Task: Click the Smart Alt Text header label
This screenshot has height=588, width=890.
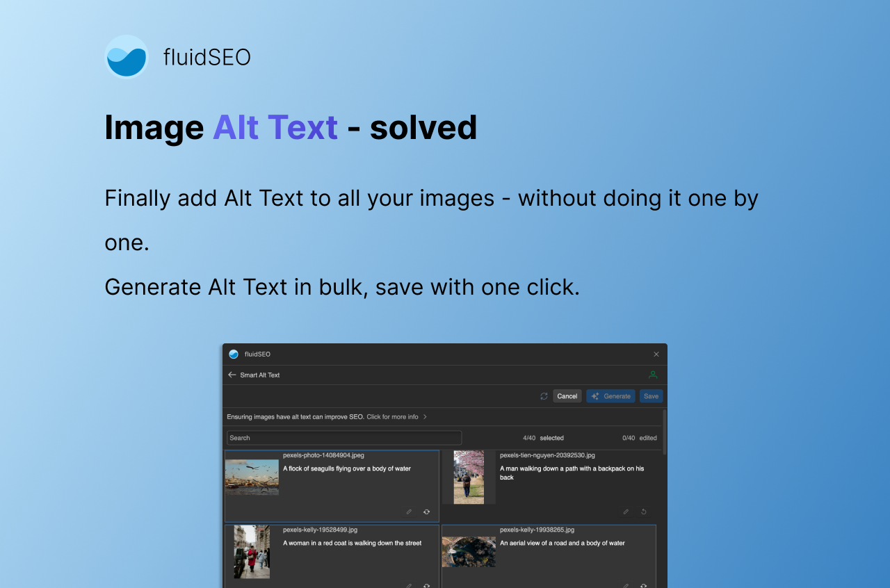Action: coord(260,375)
